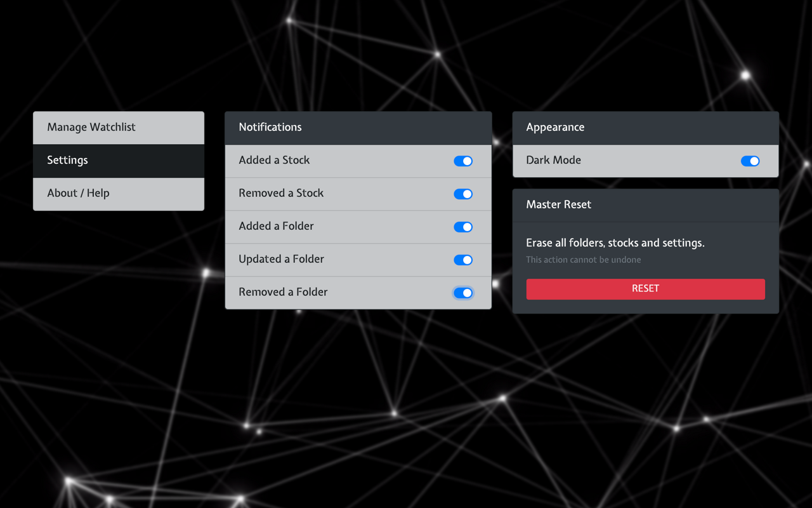Disable the Dark Mode toggle
The width and height of the screenshot is (812, 508).
[x=750, y=161]
